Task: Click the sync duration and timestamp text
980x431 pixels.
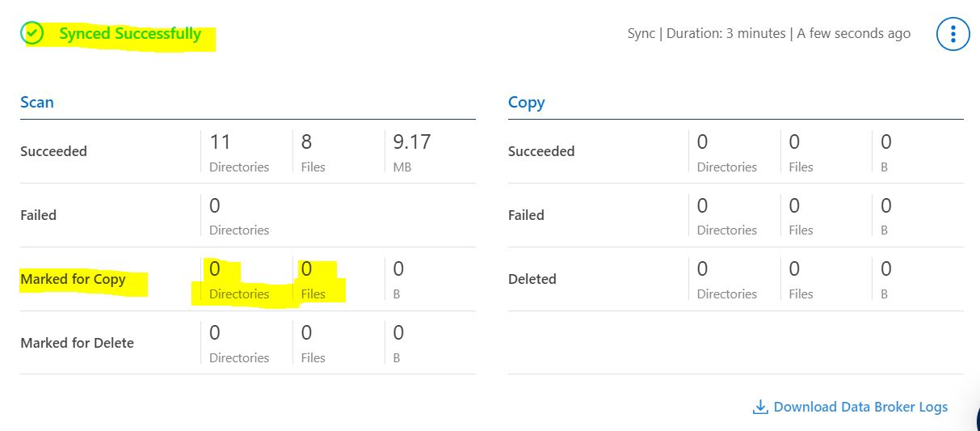Action: pyautogui.click(x=768, y=34)
